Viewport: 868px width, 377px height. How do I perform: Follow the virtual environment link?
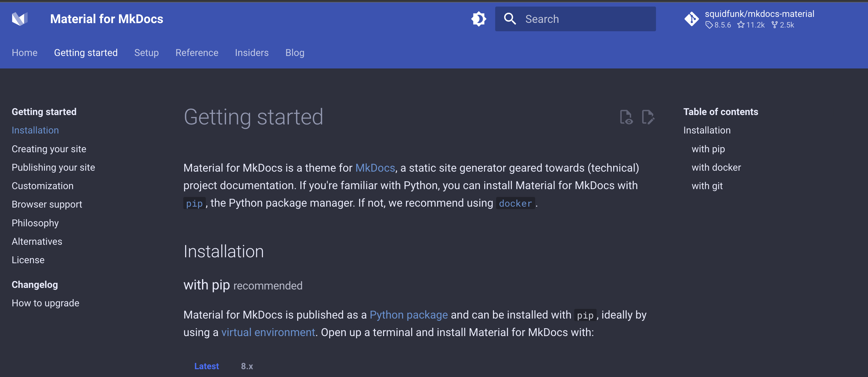tap(268, 333)
